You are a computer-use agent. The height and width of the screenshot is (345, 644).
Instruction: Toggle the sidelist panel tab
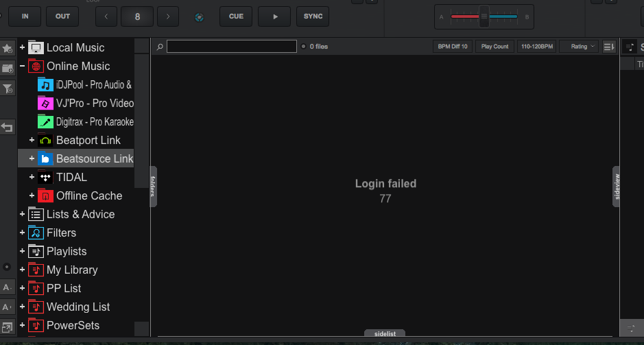[385, 333]
